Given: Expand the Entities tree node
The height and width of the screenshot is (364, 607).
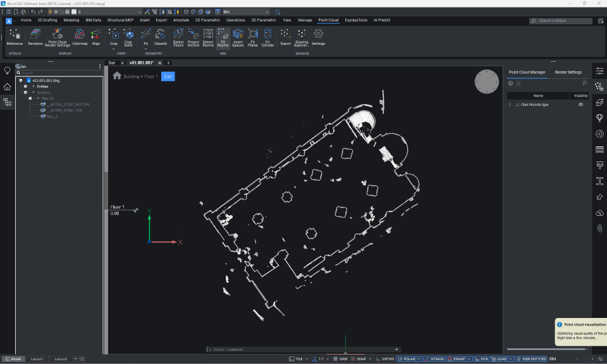Looking at the screenshot, I should point(26,86).
